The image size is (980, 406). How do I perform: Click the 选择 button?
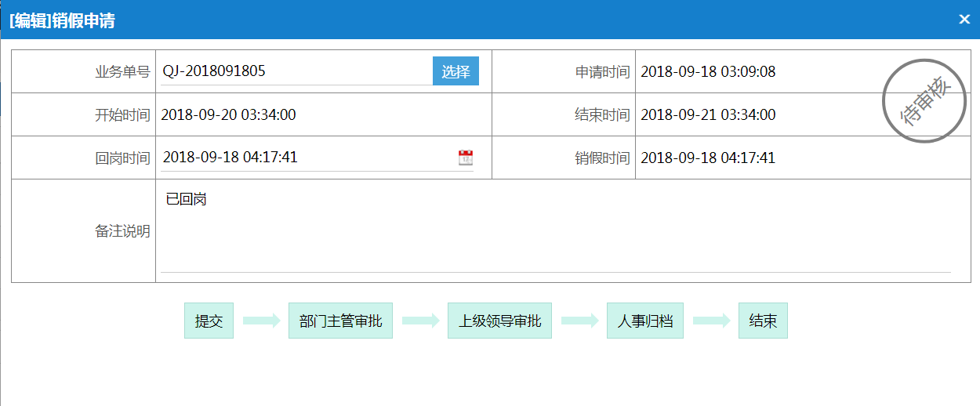[456, 71]
